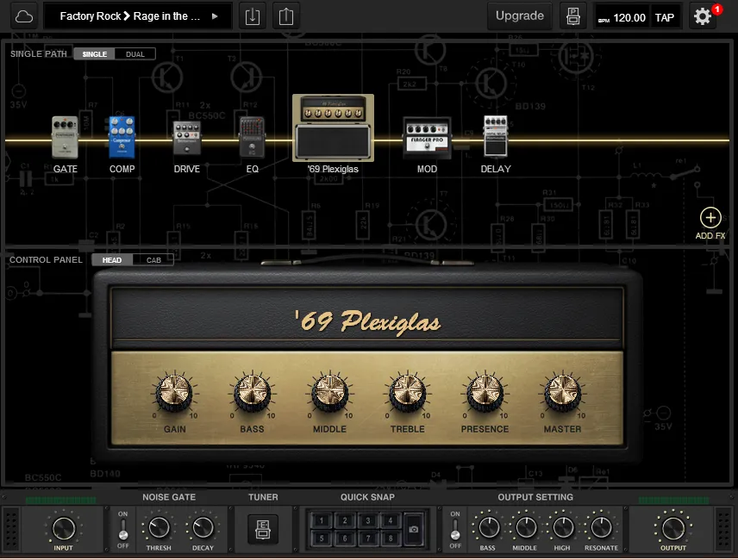Viewport: 738px width, 560px height.
Task: Select the blue COMP pedal
Action: coord(122,137)
